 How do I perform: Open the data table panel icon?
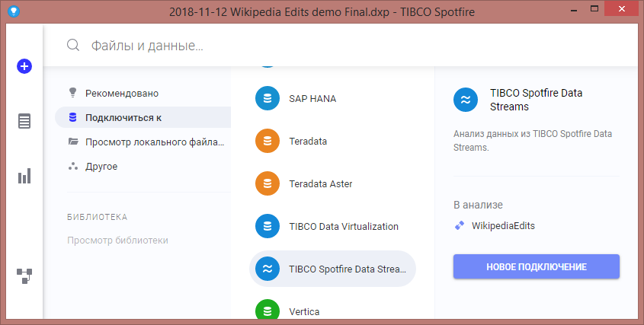24,122
